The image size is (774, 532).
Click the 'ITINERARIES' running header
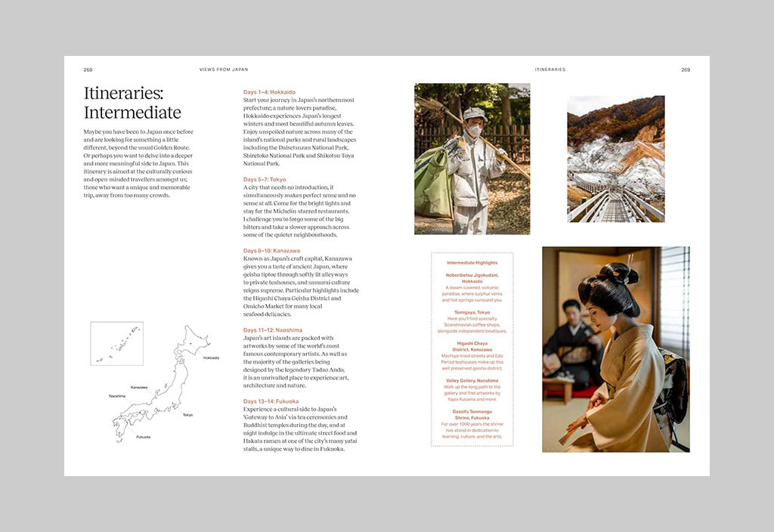click(x=550, y=69)
